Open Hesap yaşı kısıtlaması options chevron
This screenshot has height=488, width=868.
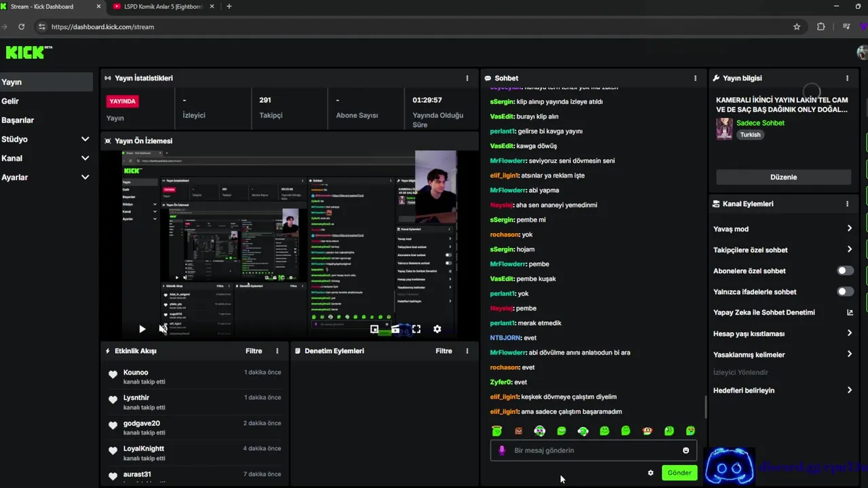[850, 333]
